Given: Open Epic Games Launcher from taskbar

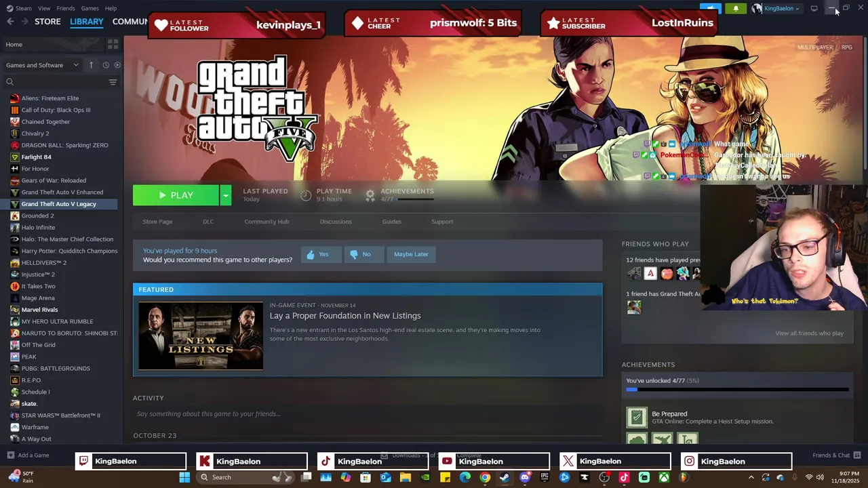Looking at the screenshot, I should click(545, 477).
